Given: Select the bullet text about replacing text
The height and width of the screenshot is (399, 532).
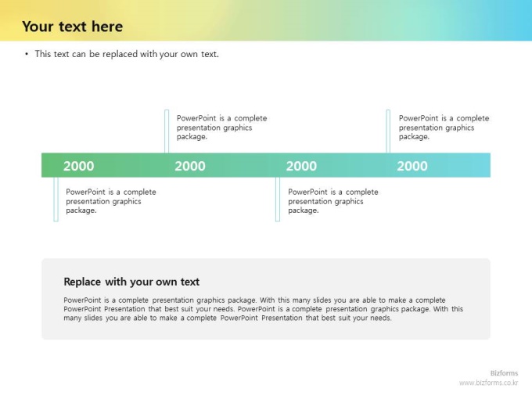Looking at the screenshot, I should [127, 54].
